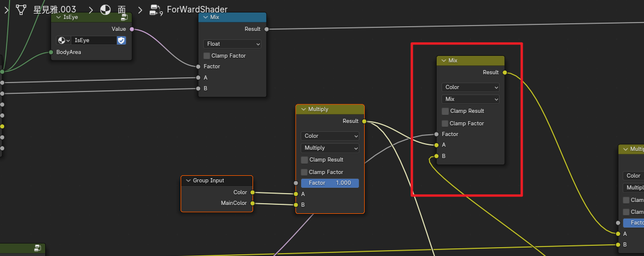644x256 pixels.
Task: Click the material sphere icon in breadcrumb
Action: pos(105,10)
